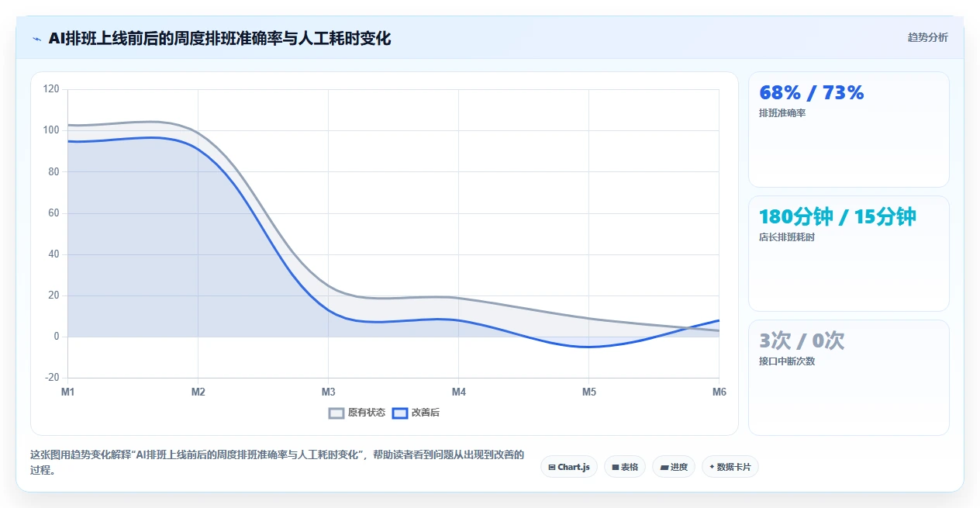Click the 3次 / 0次 value
This screenshot has height=508, width=980.
802,340
